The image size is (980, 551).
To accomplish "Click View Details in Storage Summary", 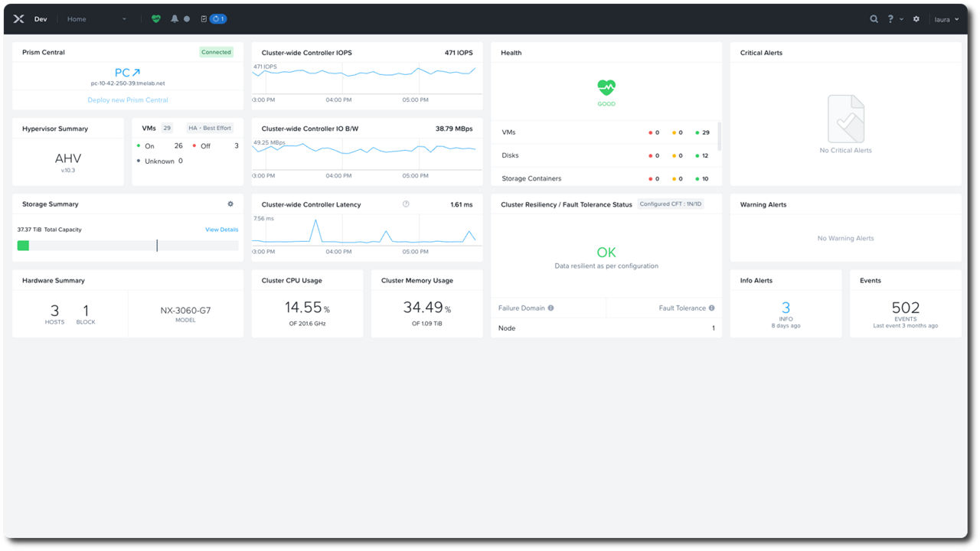I will tap(221, 230).
